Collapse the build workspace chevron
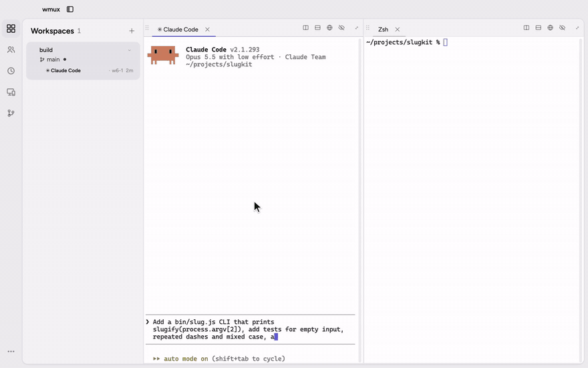The width and height of the screenshot is (588, 368). [130, 50]
